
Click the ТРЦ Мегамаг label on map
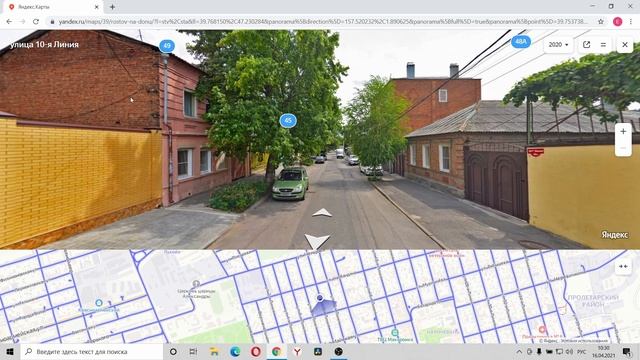[x=395, y=339]
